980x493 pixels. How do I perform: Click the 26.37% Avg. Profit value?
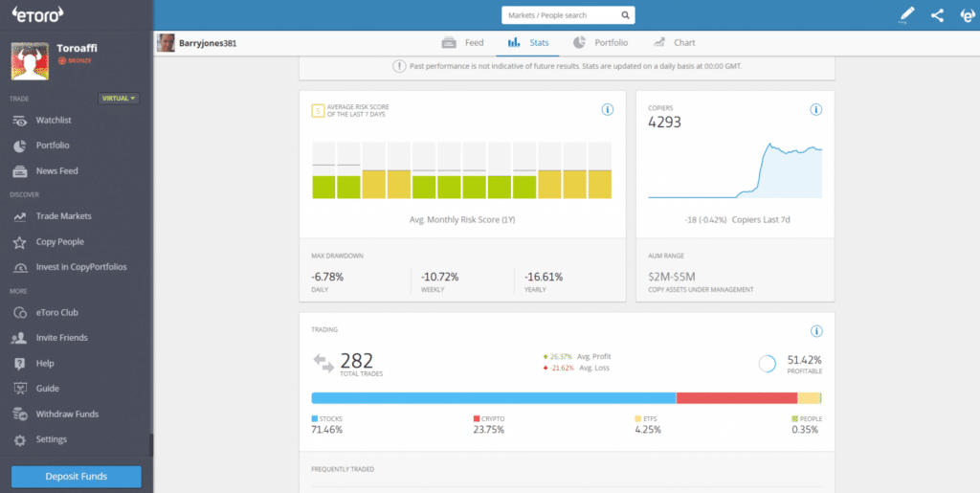tap(562, 357)
